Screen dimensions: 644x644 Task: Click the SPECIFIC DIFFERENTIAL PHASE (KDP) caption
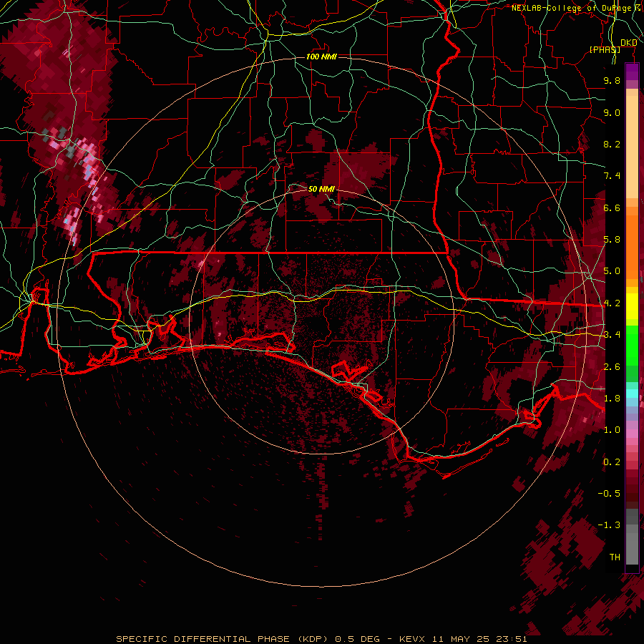[222, 639]
